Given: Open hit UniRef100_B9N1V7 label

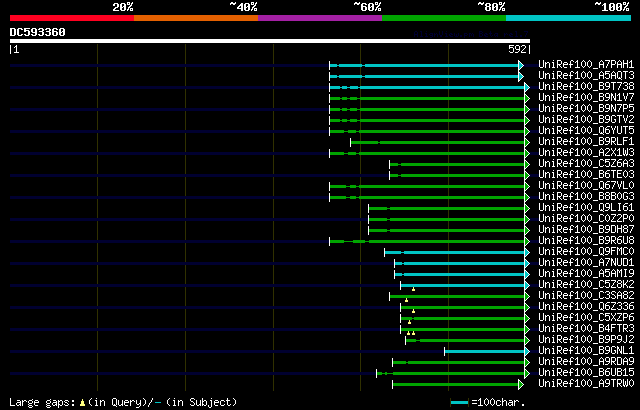Looking at the screenshot, I should 586,98.
